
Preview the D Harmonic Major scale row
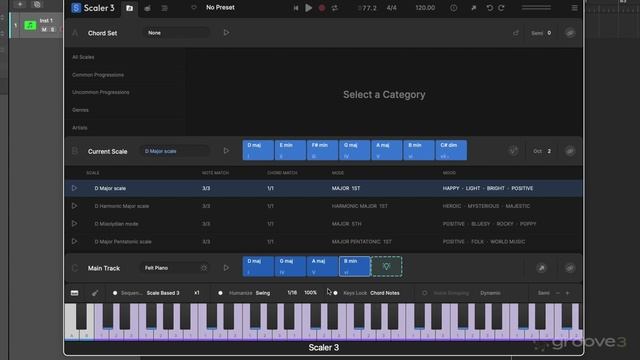pyautogui.click(x=74, y=206)
